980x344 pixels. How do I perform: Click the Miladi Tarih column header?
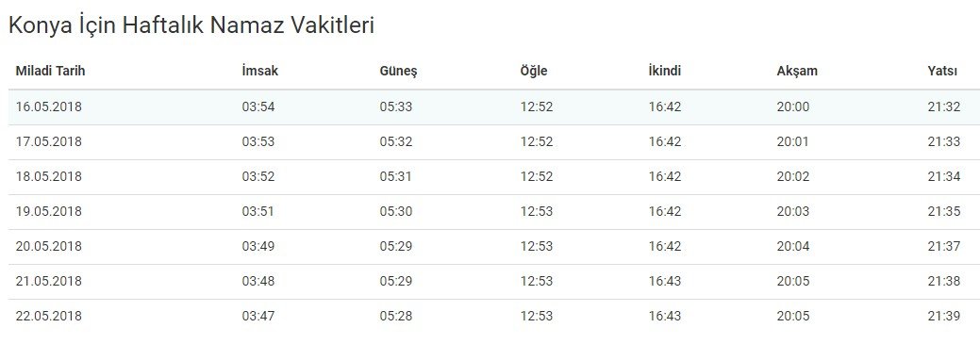point(50,71)
